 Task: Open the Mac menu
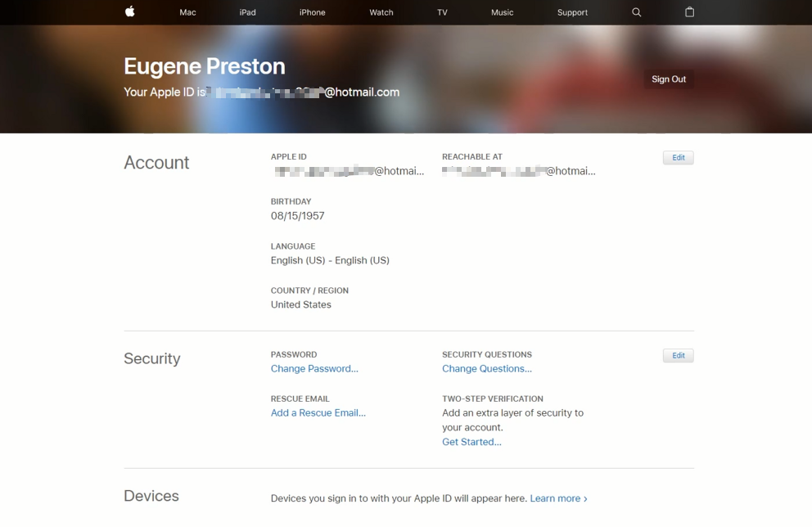click(x=187, y=12)
